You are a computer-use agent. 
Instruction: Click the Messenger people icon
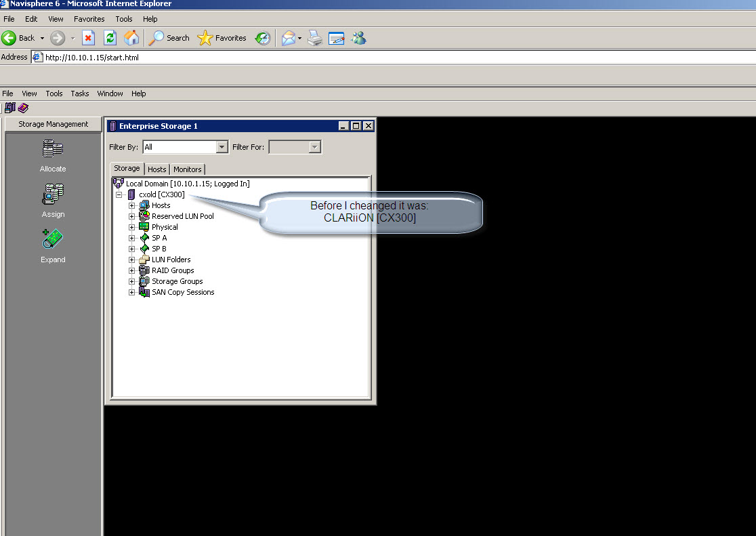pyautogui.click(x=359, y=38)
